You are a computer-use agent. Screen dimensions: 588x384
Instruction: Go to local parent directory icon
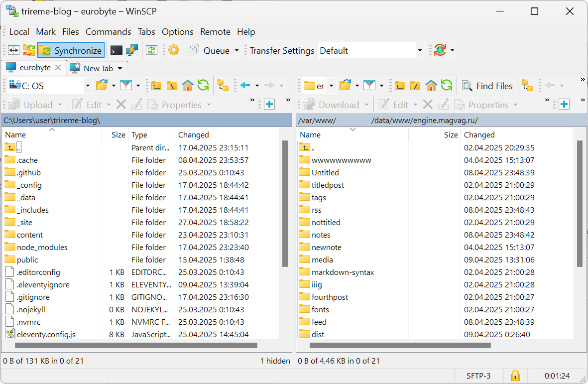[156, 86]
